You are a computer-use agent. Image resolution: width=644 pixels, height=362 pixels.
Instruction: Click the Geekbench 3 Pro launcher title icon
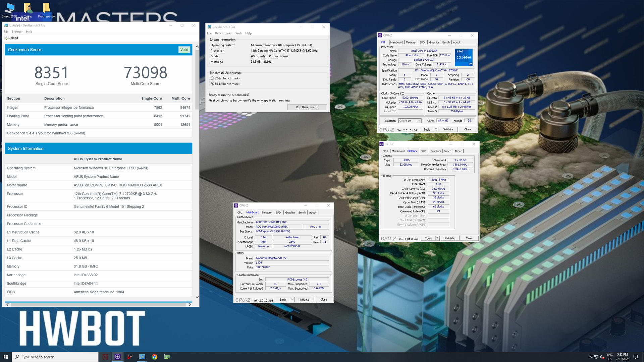(209, 27)
